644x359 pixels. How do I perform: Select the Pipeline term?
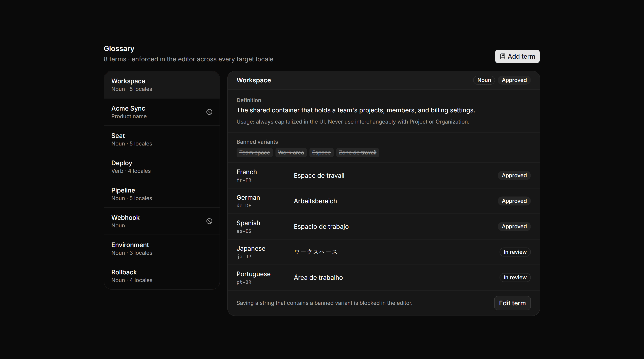tap(162, 194)
